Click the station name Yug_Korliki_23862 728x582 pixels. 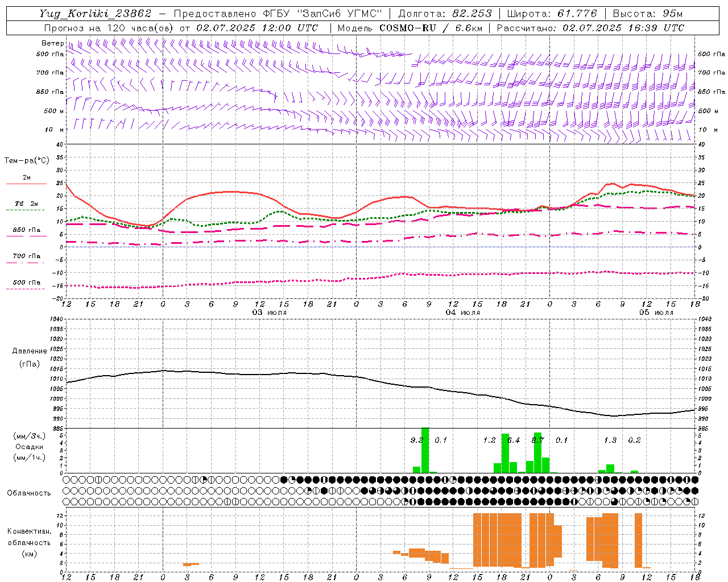click(96, 14)
